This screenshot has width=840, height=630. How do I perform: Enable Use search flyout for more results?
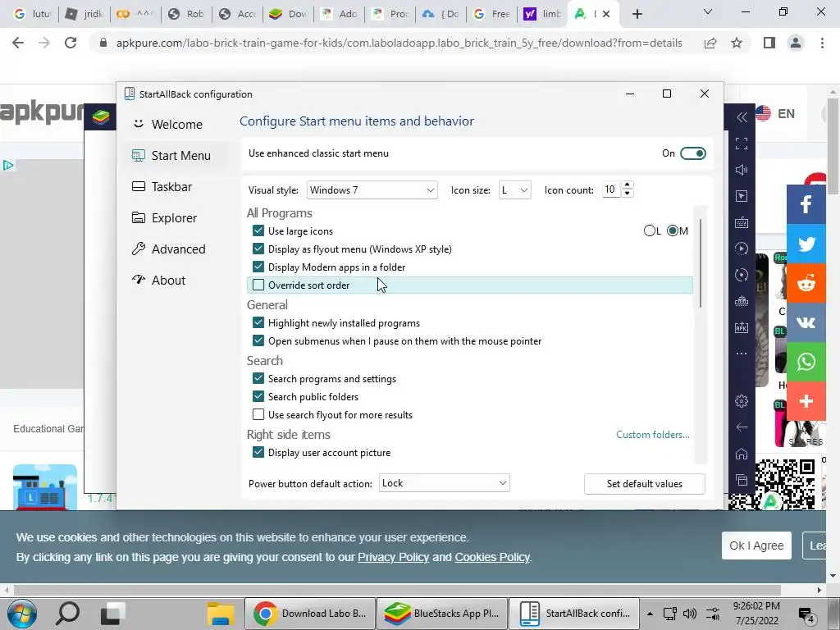(x=258, y=414)
